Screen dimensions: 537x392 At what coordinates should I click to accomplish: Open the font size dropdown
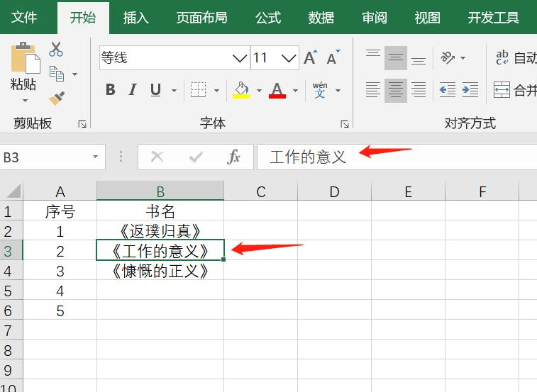click(x=289, y=58)
